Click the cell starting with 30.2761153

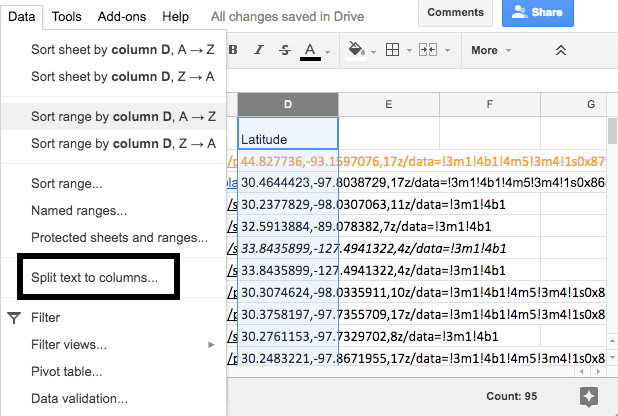288,336
